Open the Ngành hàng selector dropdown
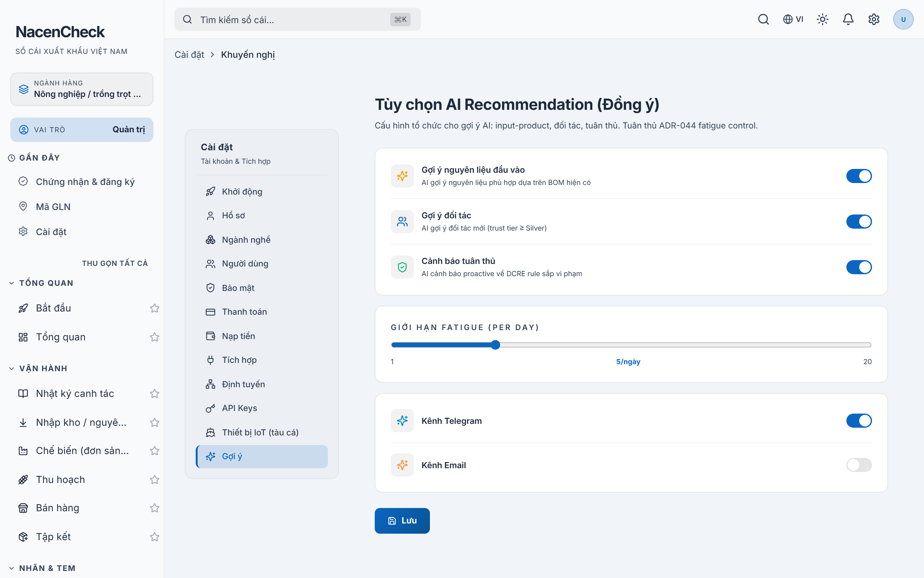Viewport: 924px width, 578px height. (x=82, y=89)
